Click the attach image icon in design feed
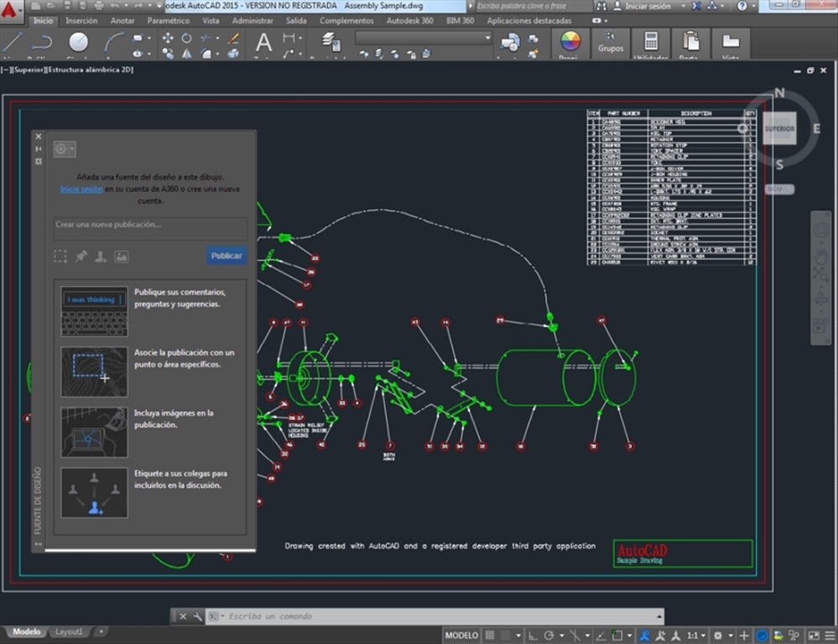Image resolution: width=838 pixels, height=644 pixels. [122, 257]
